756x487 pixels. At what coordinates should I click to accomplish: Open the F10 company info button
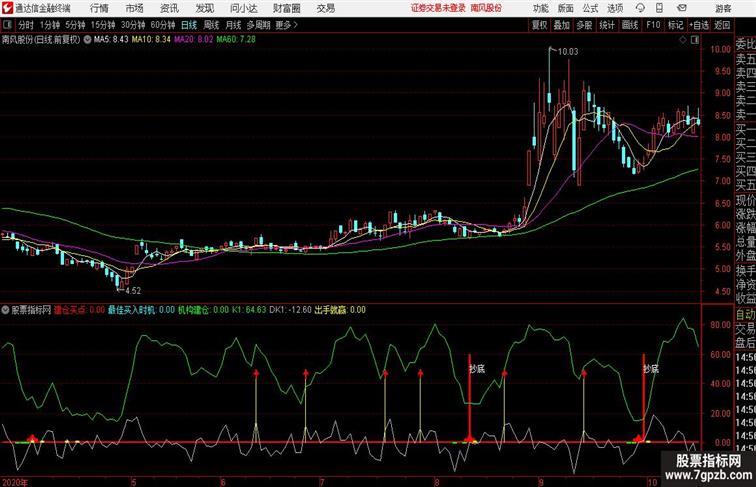(653, 25)
